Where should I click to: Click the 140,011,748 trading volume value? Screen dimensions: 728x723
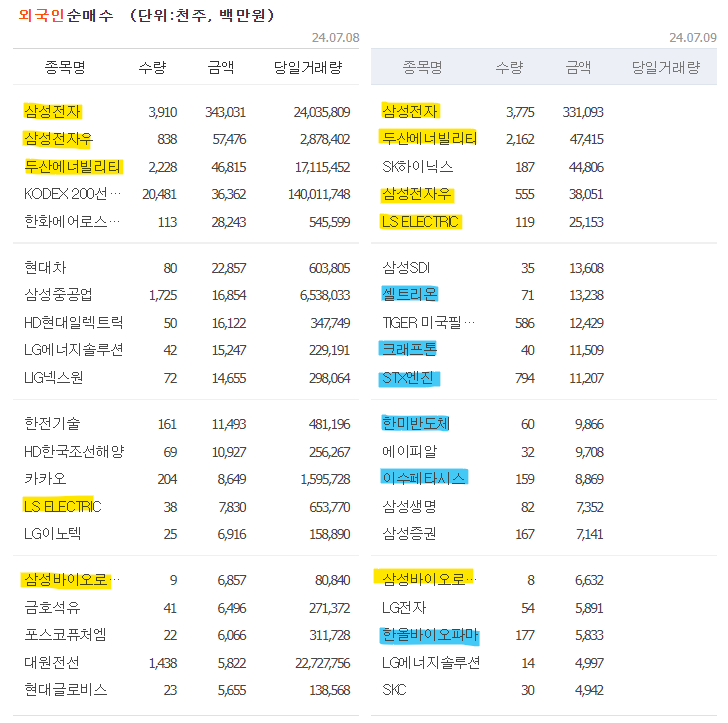tap(319, 194)
